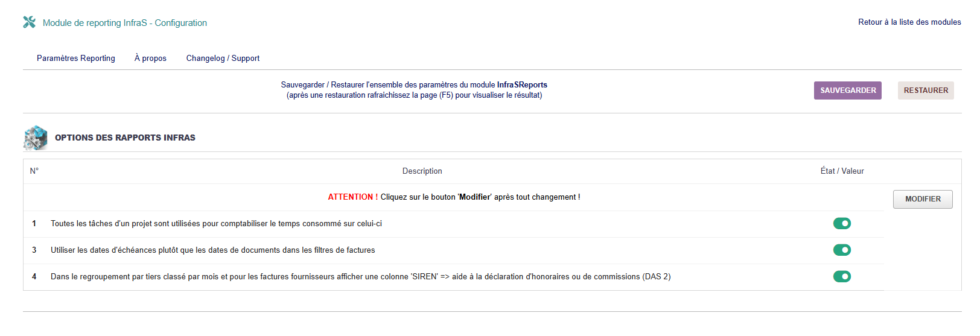Select the option 4 description about DAS 2
Screen dimensions: 980x336
(360, 277)
